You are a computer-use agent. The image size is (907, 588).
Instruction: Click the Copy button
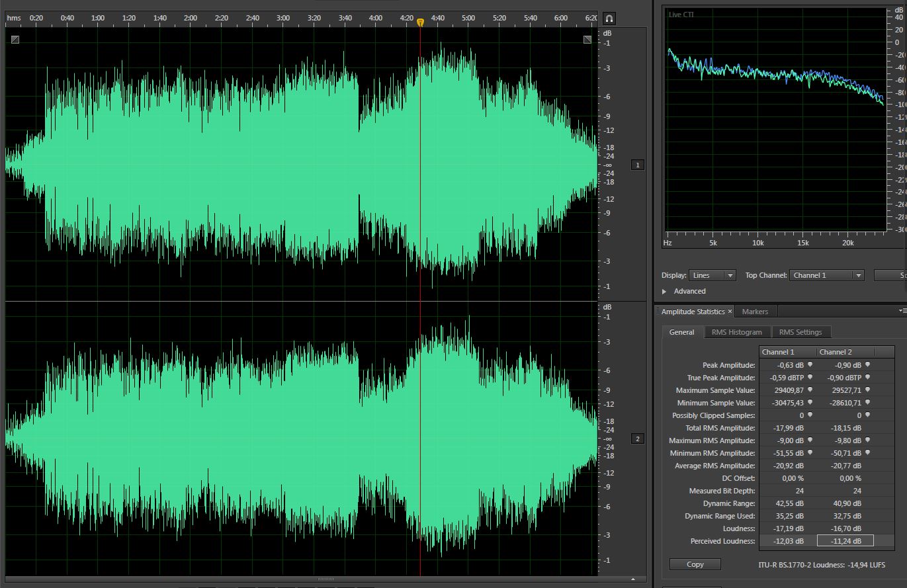click(x=695, y=564)
